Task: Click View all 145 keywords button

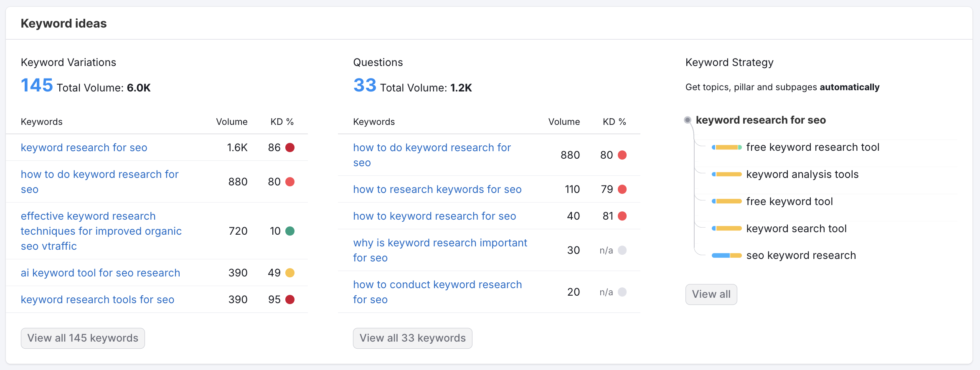Action: pyautogui.click(x=83, y=338)
